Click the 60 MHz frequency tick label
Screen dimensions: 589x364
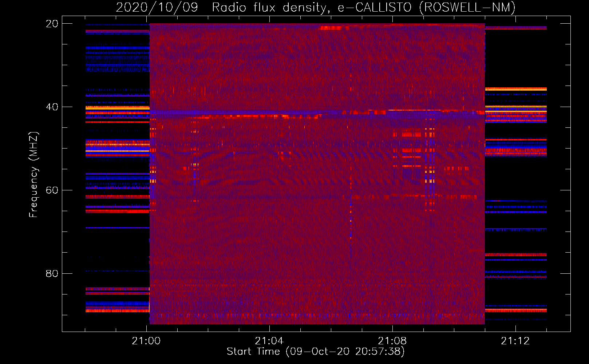point(52,190)
